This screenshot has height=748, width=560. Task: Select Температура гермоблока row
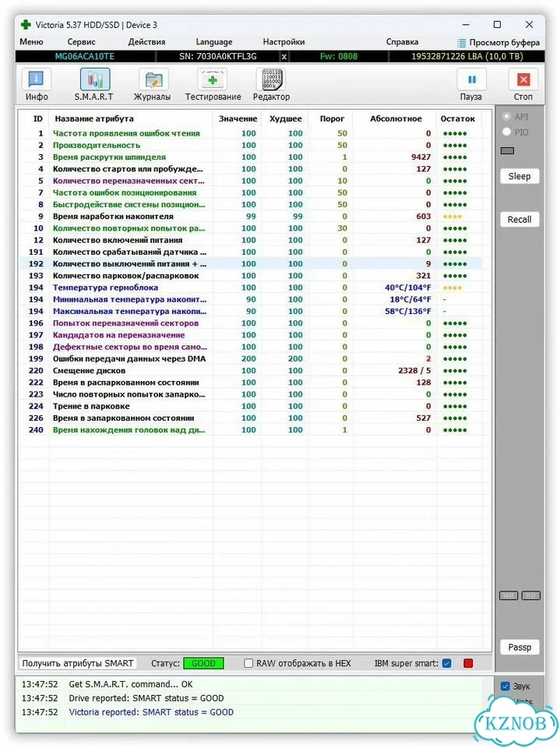click(x=251, y=288)
